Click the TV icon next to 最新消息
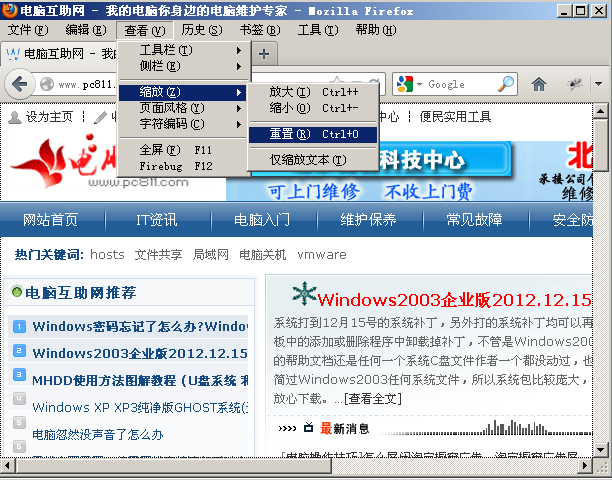Image resolution: width=612 pixels, height=480 pixels. tap(308, 427)
